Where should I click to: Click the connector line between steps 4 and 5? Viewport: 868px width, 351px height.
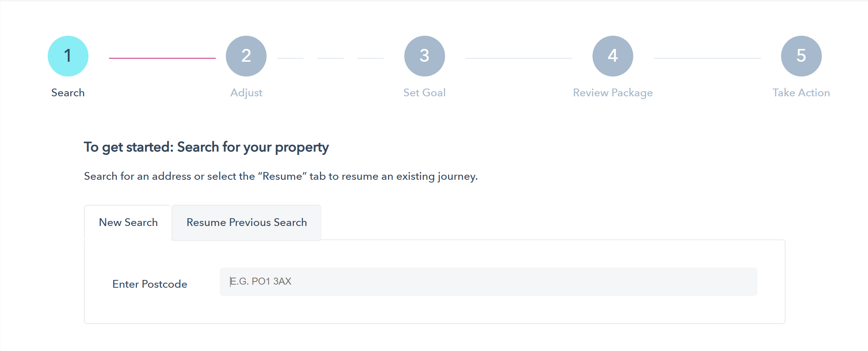pyautogui.click(x=707, y=58)
